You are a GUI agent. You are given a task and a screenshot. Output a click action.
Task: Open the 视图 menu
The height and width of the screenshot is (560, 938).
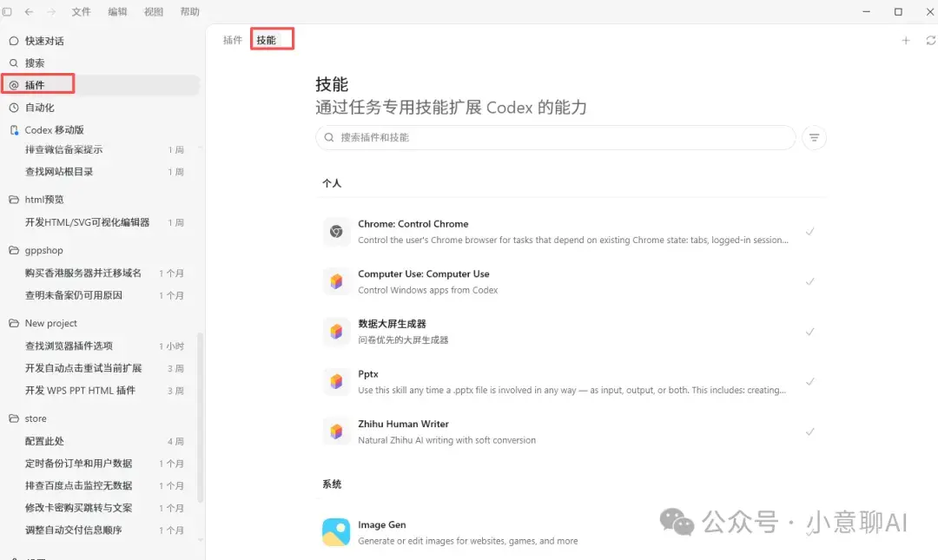pyautogui.click(x=153, y=11)
